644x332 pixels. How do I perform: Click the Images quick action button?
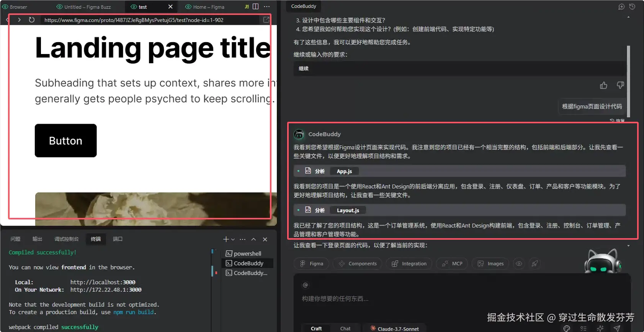490,263
